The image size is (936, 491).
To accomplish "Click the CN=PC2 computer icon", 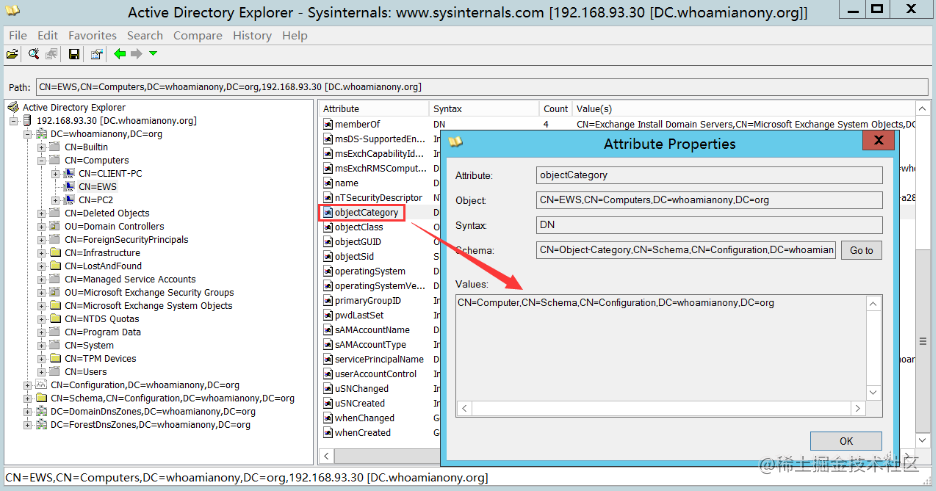I will [x=69, y=199].
